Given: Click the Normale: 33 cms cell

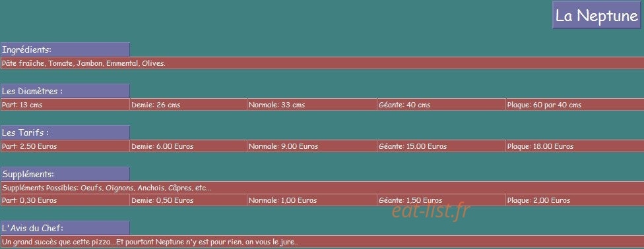Looking at the screenshot, I should (312, 105).
